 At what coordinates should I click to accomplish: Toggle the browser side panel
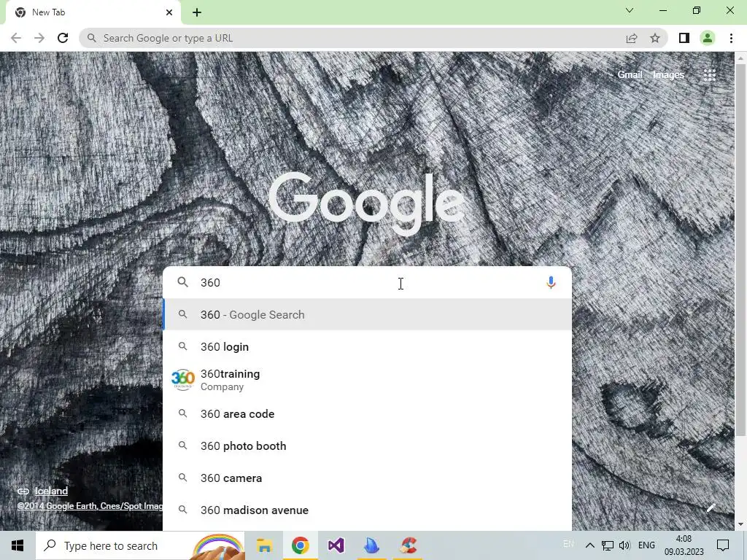tap(684, 38)
